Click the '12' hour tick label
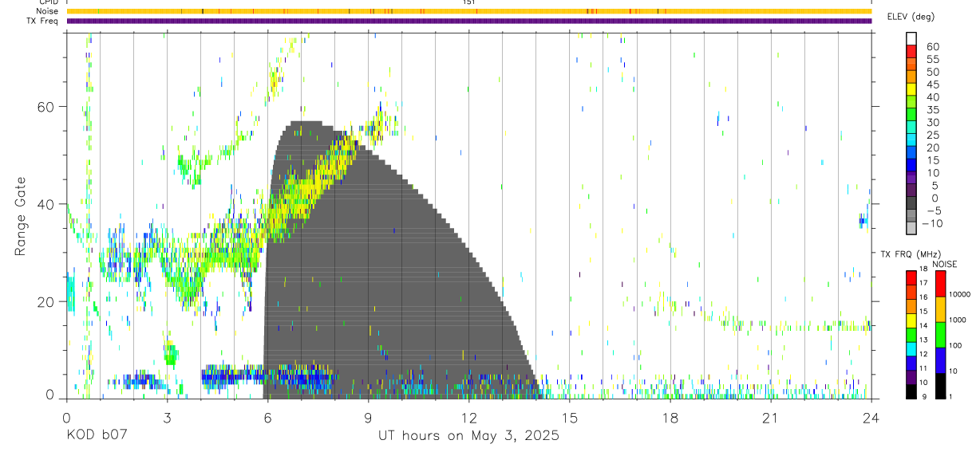Viewport: 980px width, 452px height. click(468, 418)
